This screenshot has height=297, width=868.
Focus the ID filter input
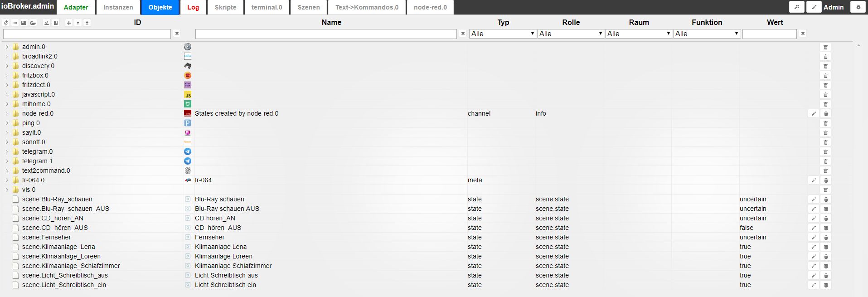pos(87,34)
